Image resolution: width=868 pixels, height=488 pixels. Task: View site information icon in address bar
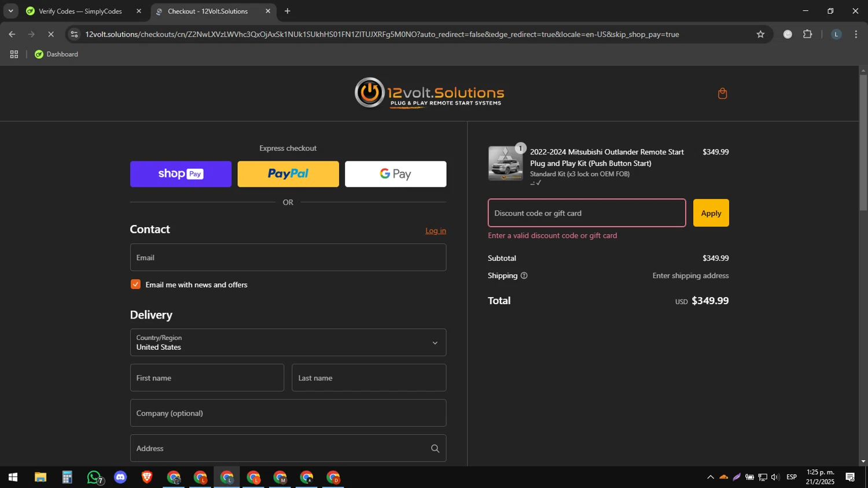coord(74,34)
